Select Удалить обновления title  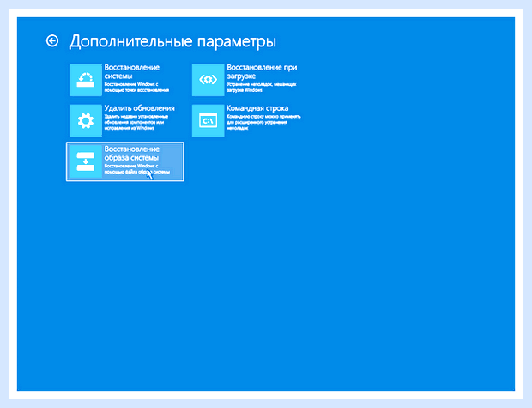coord(140,108)
